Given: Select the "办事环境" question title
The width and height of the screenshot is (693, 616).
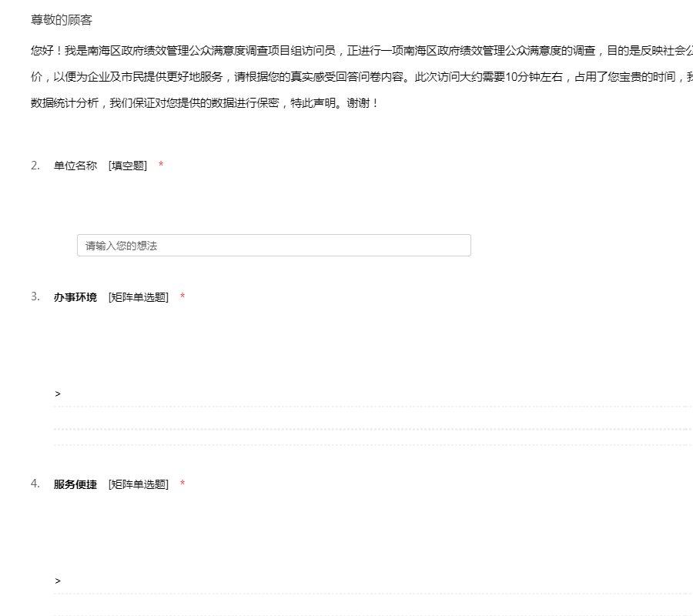Looking at the screenshot, I should coord(75,297).
